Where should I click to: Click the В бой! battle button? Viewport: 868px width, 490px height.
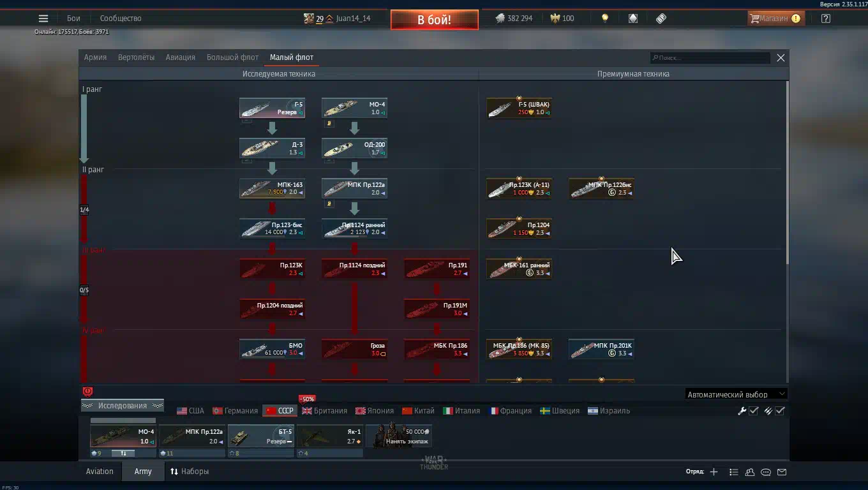[435, 20]
